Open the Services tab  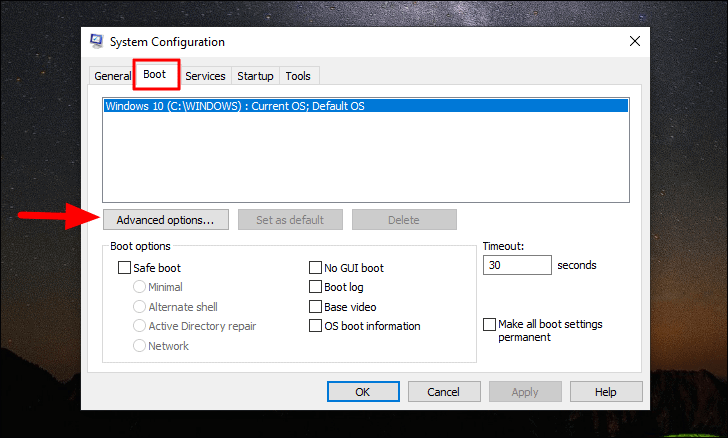pyautogui.click(x=205, y=76)
